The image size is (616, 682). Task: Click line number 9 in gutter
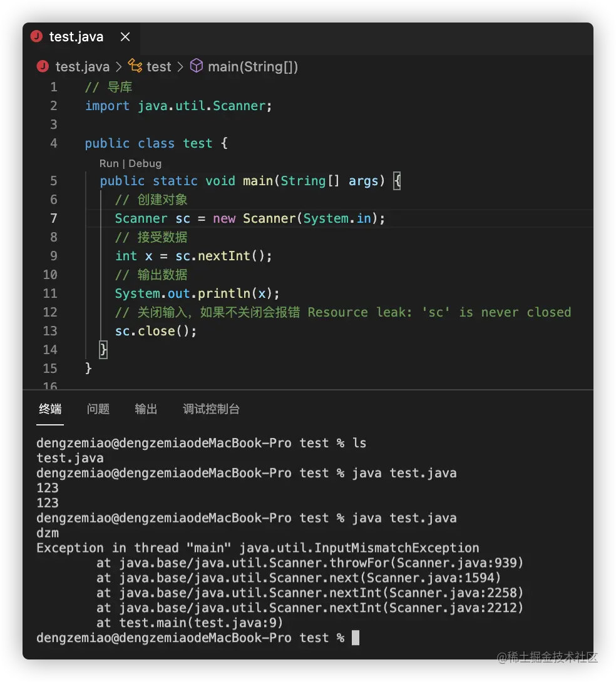[x=53, y=256]
